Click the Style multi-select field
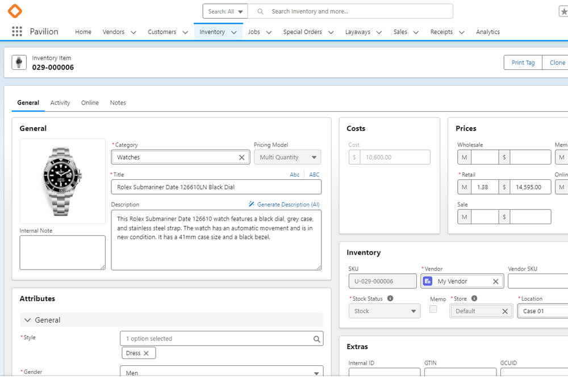The height and width of the screenshot is (392, 568). pyautogui.click(x=222, y=339)
